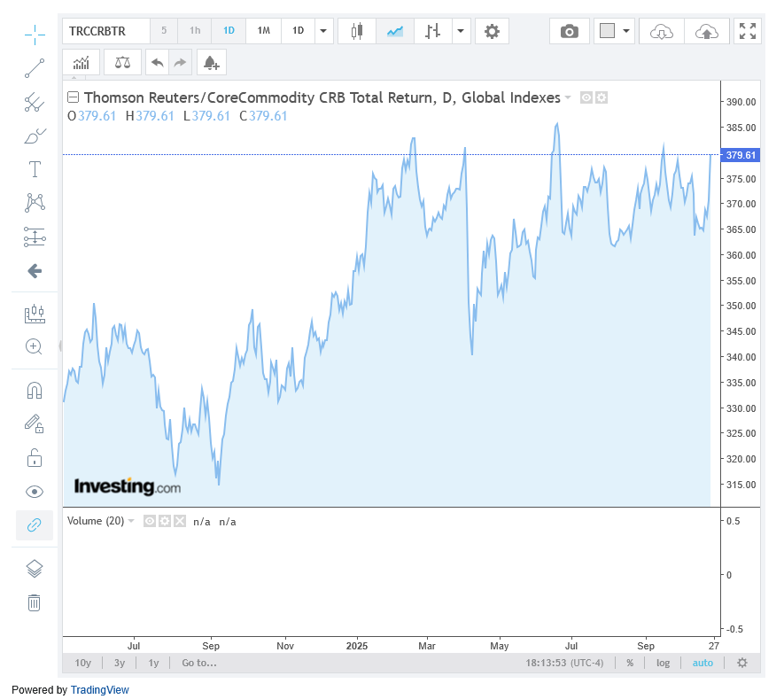Screen dimensions: 784x699
Task: Take a chart snapshot with camera icon
Action: tap(570, 32)
